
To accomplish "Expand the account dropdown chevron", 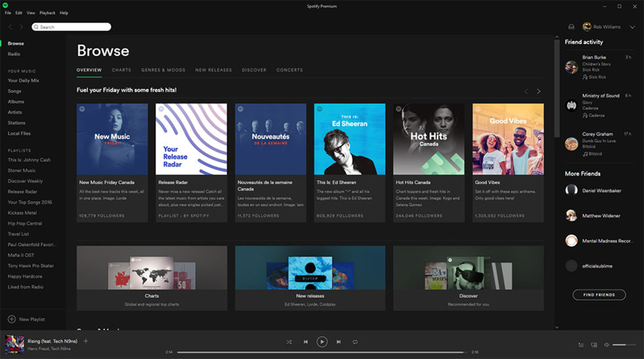I will [x=632, y=27].
